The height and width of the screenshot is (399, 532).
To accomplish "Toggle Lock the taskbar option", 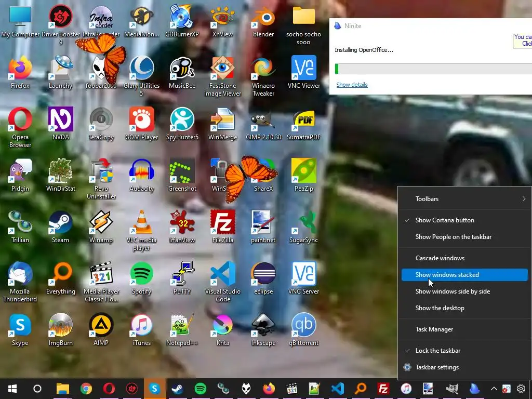I will click(x=464, y=351).
